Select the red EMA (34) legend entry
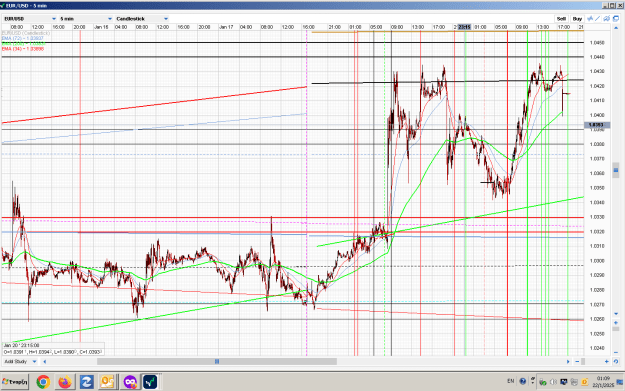625x391 pixels. [23, 49]
